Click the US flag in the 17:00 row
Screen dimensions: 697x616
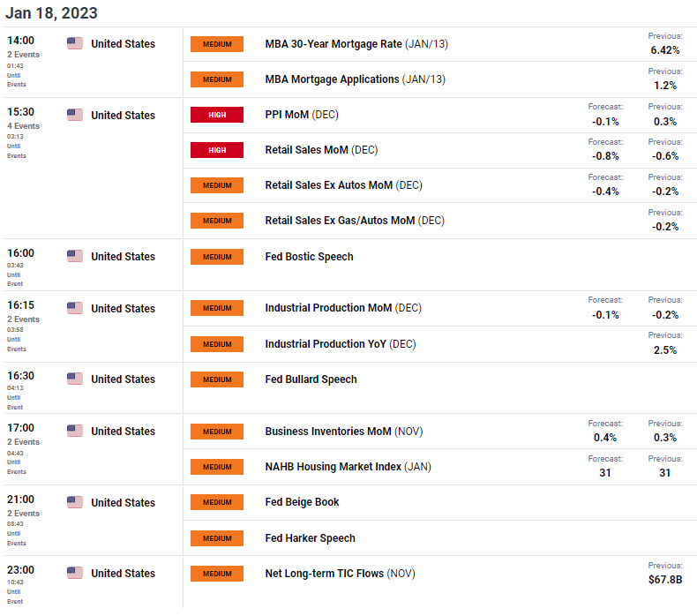[75, 431]
